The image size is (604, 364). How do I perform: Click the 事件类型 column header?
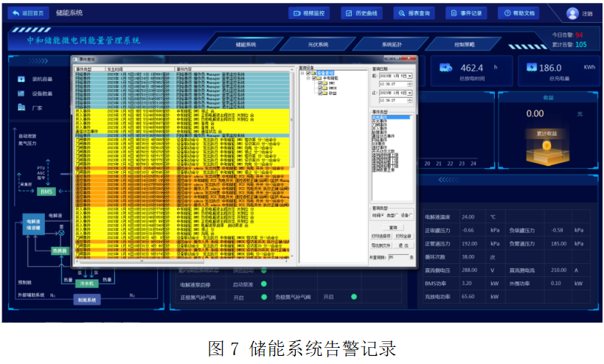[90, 69]
